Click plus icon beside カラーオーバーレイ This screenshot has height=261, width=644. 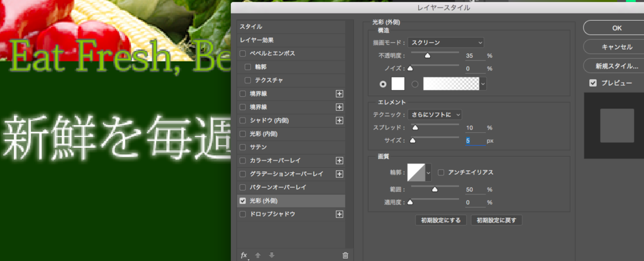coord(339,160)
